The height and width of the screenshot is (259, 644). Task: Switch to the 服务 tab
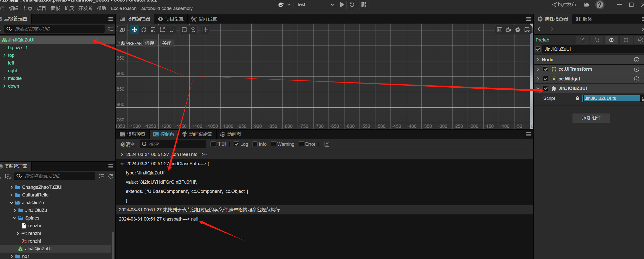584,19
